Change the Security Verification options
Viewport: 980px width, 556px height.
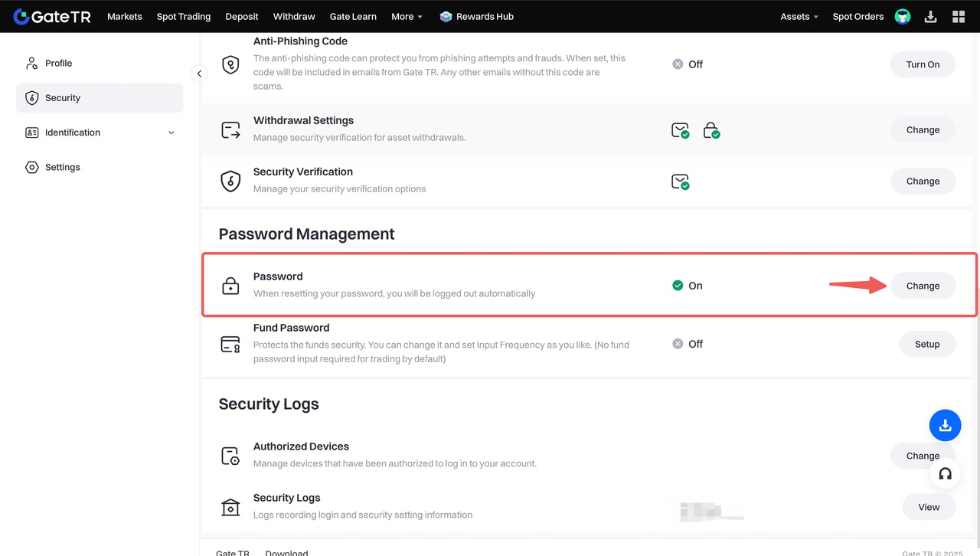pos(923,182)
